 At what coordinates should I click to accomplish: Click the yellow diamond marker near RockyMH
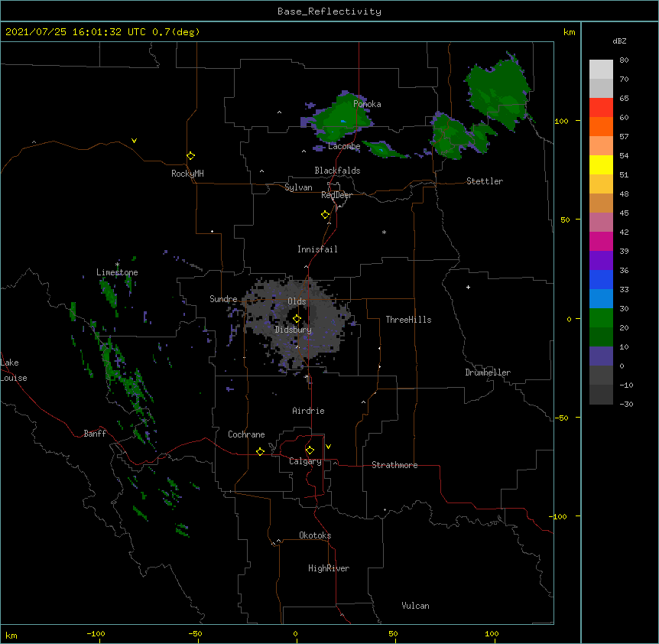190,156
